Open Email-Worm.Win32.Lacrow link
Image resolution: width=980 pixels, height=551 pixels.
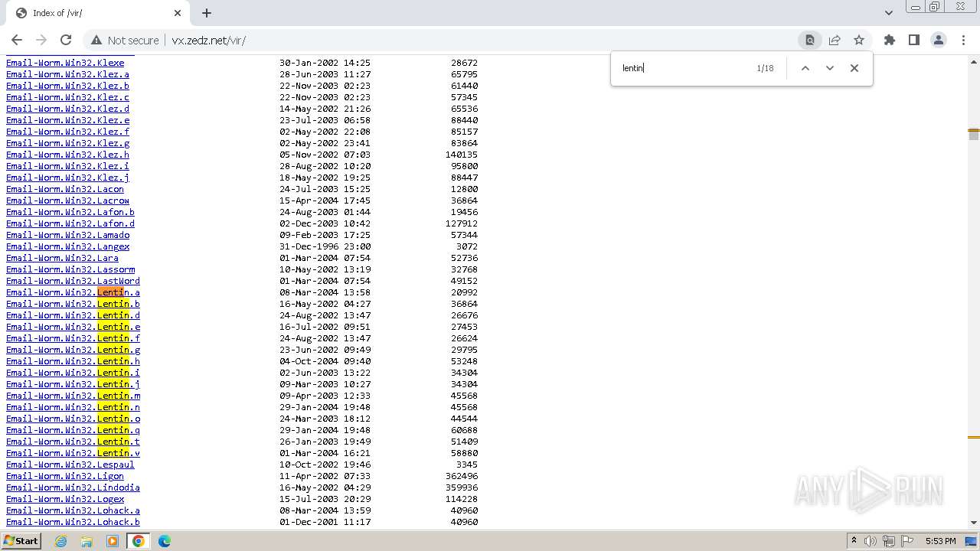tap(67, 201)
